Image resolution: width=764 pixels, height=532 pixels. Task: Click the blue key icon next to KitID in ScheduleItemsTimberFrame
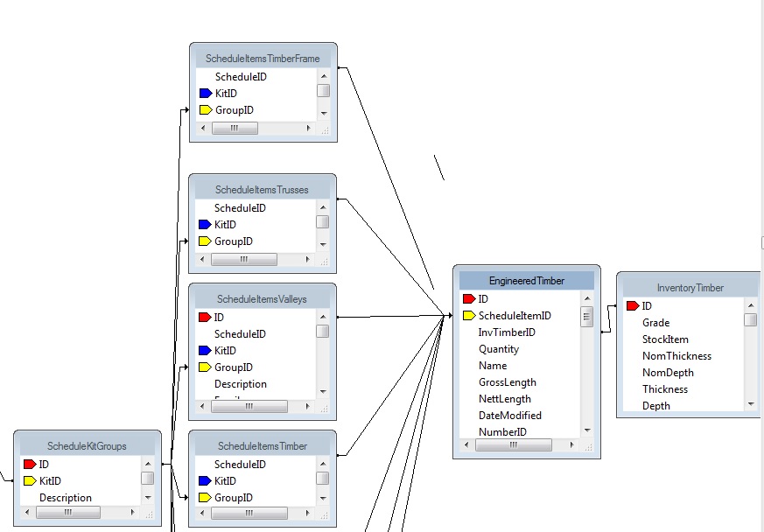205,94
